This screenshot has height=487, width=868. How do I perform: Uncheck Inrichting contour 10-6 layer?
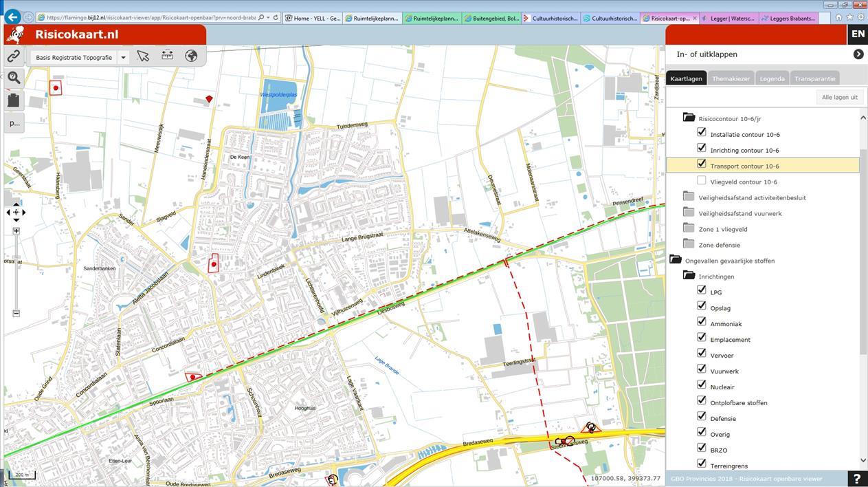[701, 149]
